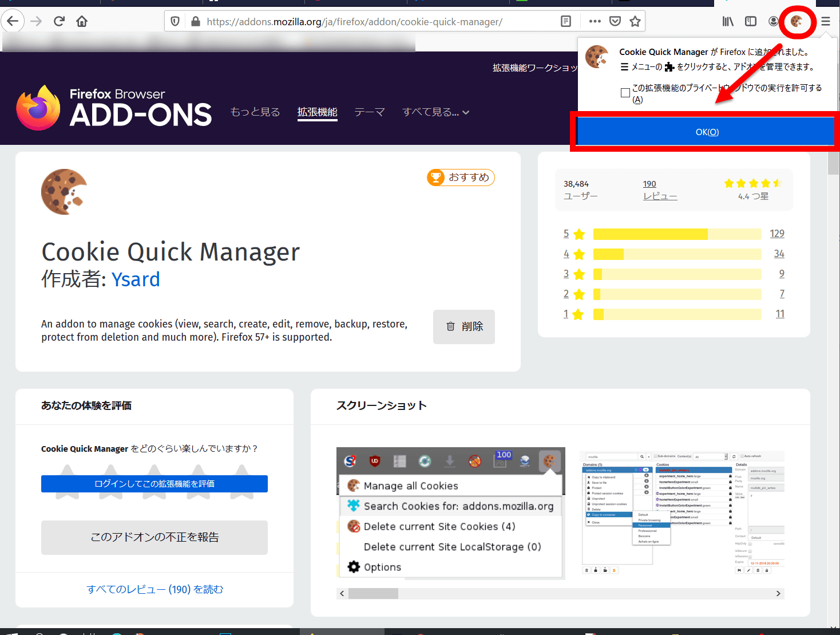Image resolution: width=840 pixels, height=635 pixels.
Task: Toggle reader view icon
Action: (x=566, y=22)
